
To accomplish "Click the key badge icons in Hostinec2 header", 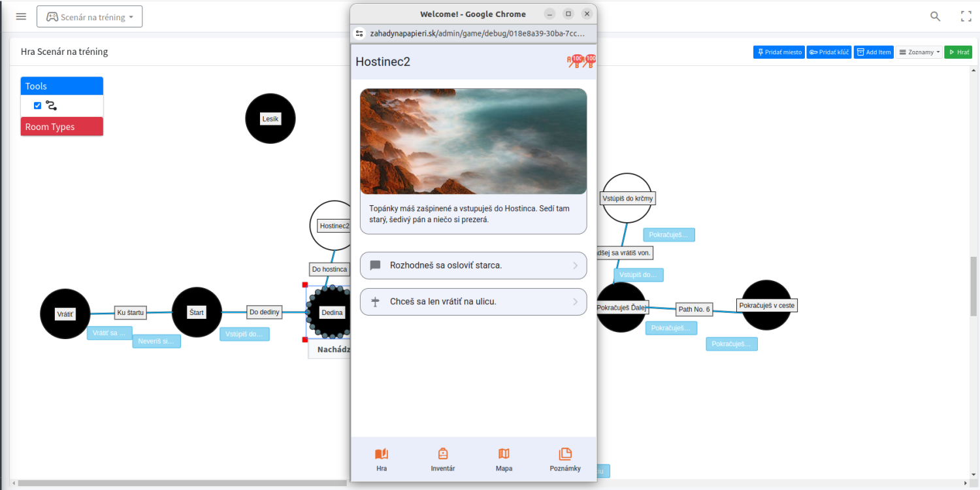I will (x=581, y=61).
